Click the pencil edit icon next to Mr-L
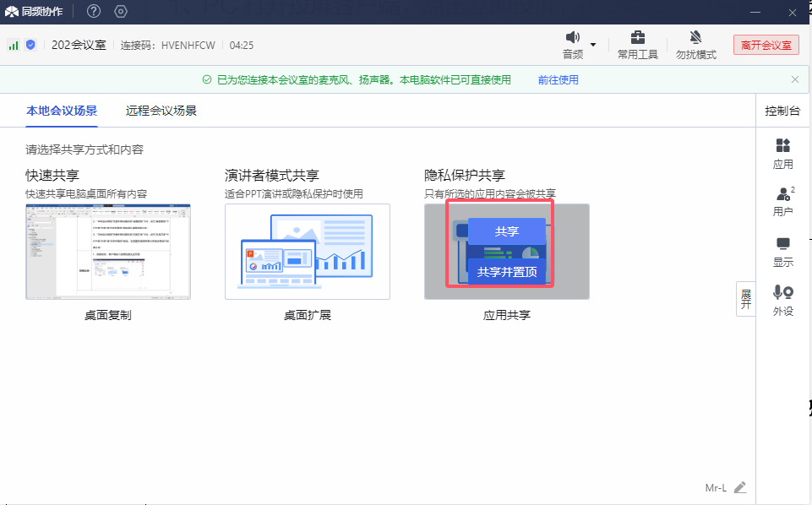 pos(740,487)
